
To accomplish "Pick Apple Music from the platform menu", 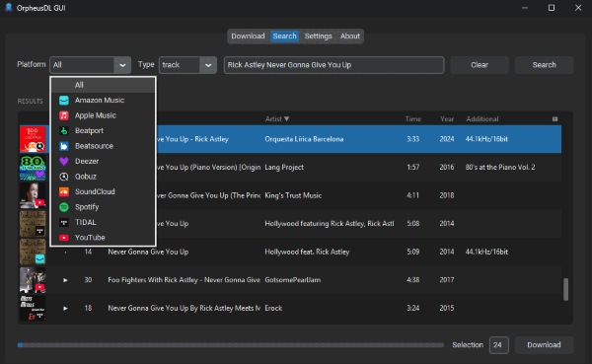I will tap(103, 115).
